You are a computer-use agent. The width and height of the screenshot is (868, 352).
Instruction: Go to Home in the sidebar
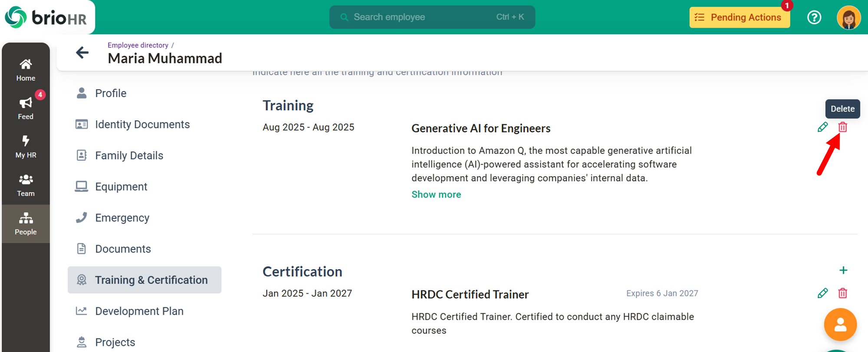26,70
